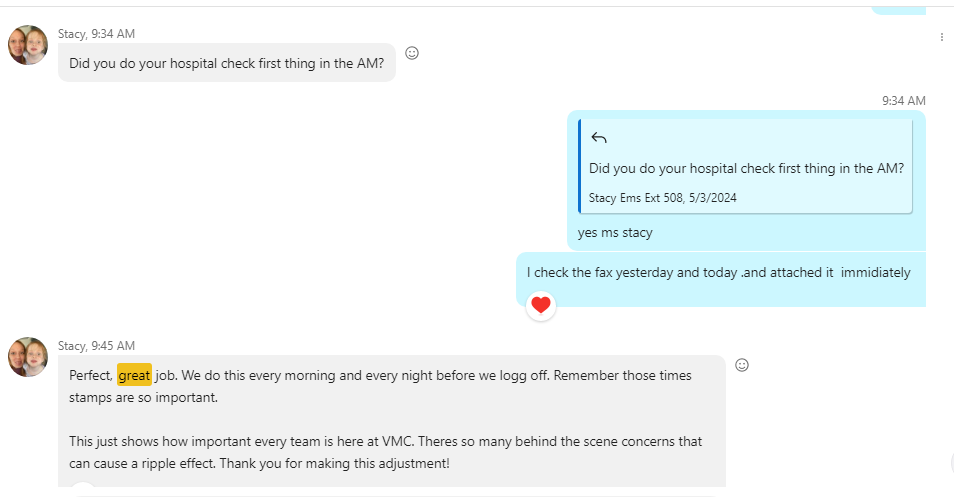
Task: Click the highlighted word 'great'
Action: 134,376
